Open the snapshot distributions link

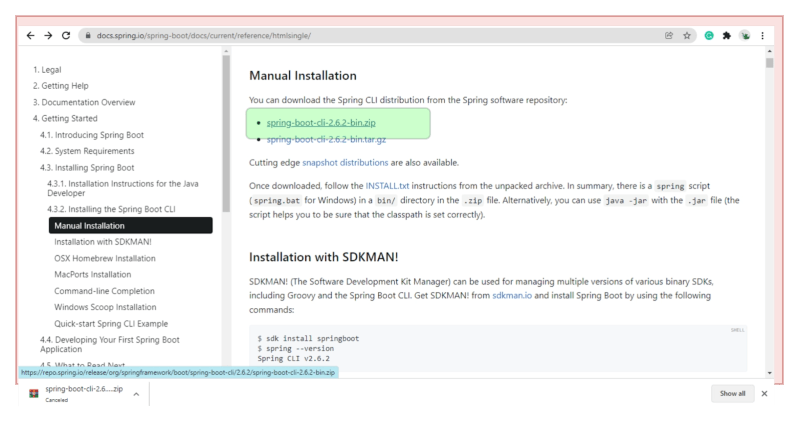(345, 163)
